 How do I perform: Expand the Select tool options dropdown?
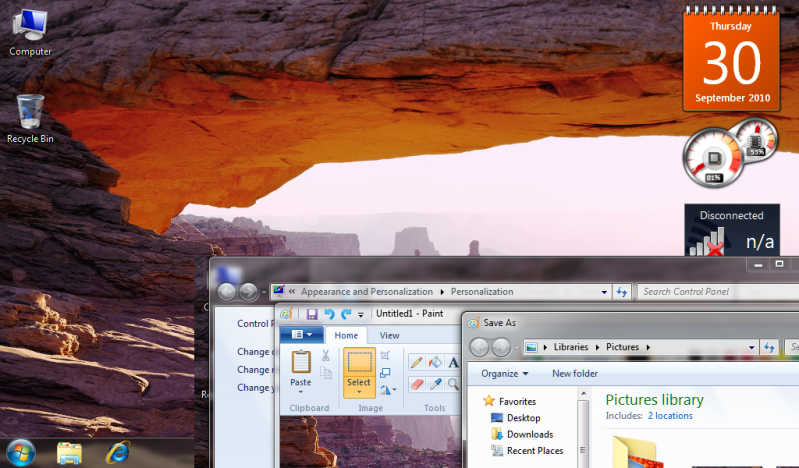(359, 392)
